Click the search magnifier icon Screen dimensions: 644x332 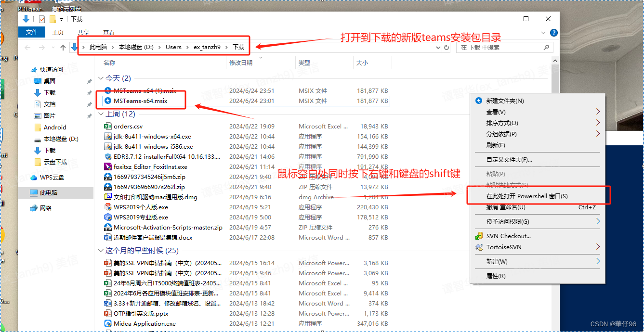pos(546,48)
